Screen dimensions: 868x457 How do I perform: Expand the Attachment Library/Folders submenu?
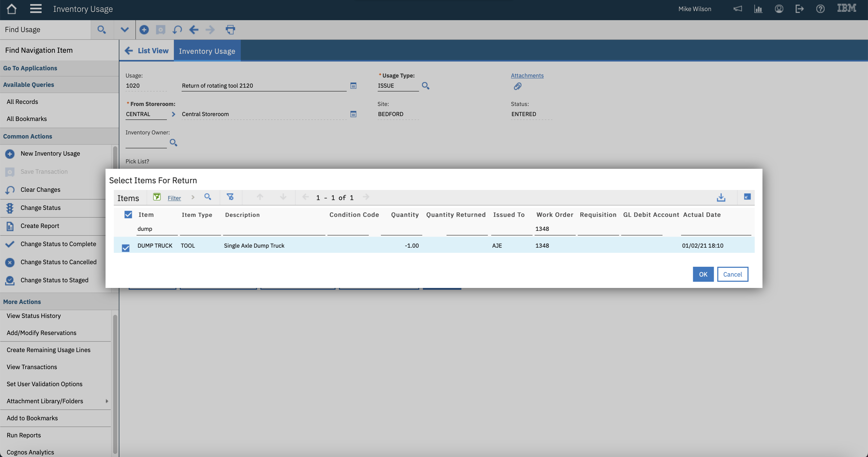pos(107,401)
